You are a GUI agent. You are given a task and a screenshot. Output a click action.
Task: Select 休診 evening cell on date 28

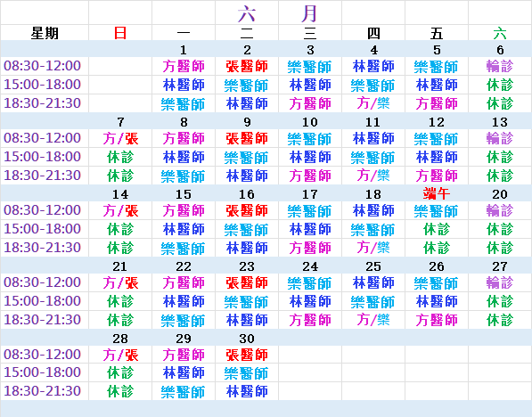point(120,391)
